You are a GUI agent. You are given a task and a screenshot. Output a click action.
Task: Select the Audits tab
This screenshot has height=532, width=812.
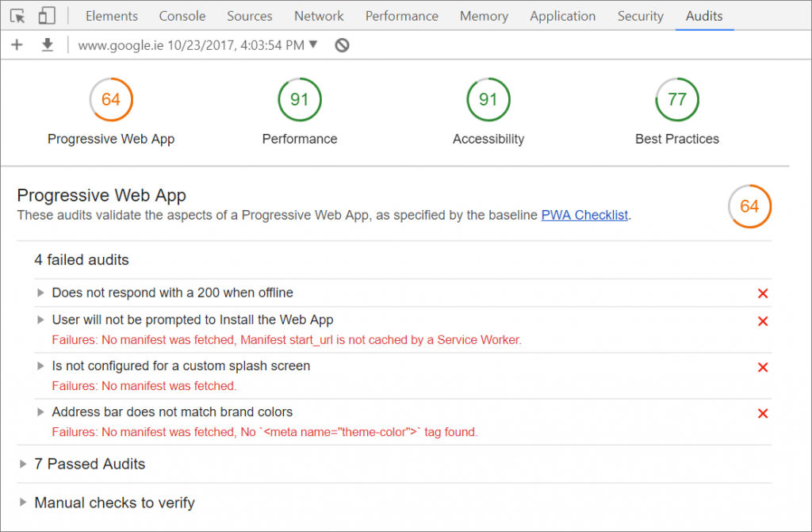[x=704, y=16]
